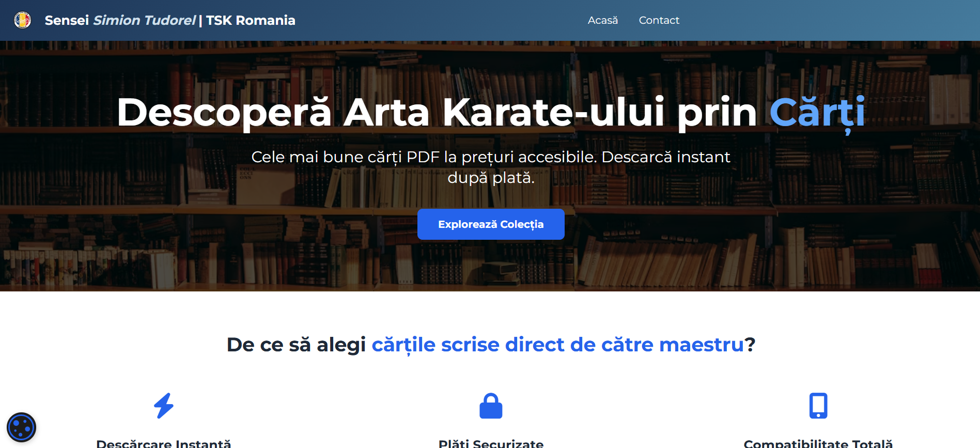The width and height of the screenshot is (980, 448).
Task: Select the Plăți Securizate feature title
Action: tap(491, 443)
